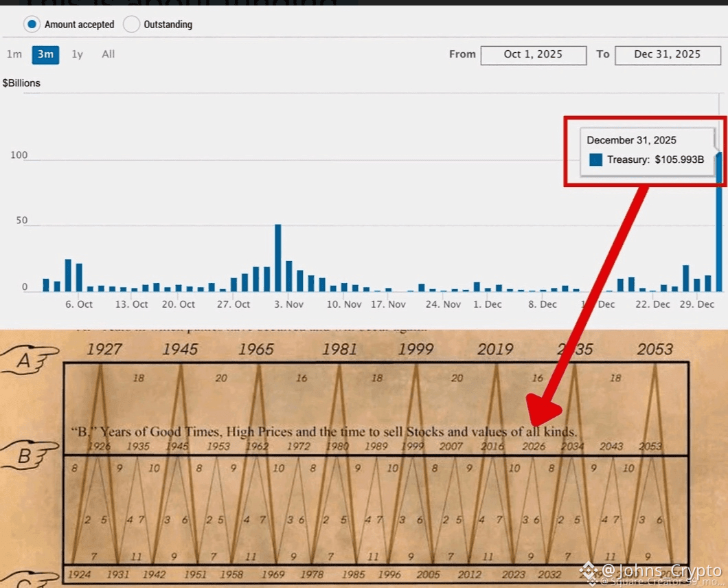Click the pointing hand icon labeled B
Screen dimensions: 728x588
29,455
